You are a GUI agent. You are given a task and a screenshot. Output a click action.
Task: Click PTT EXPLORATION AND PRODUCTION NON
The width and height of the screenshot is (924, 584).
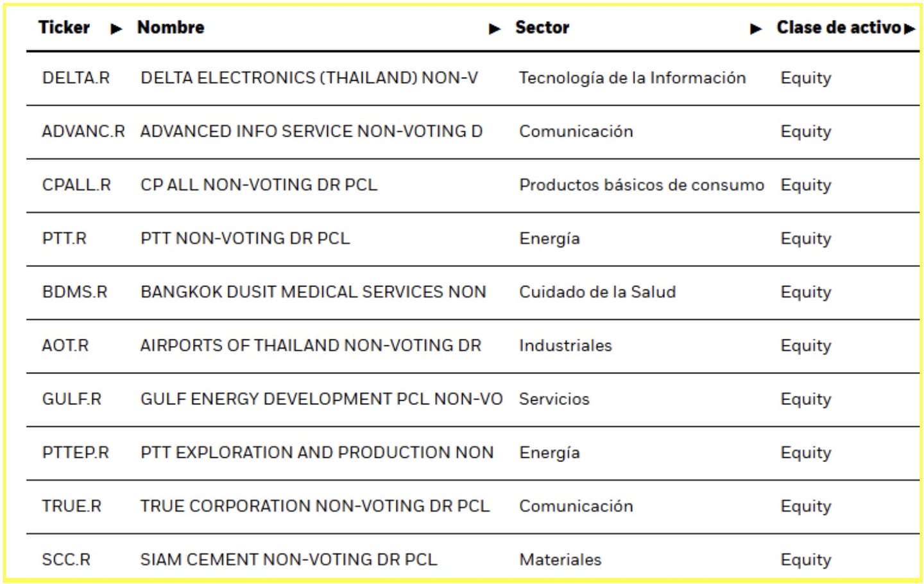tap(317, 452)
